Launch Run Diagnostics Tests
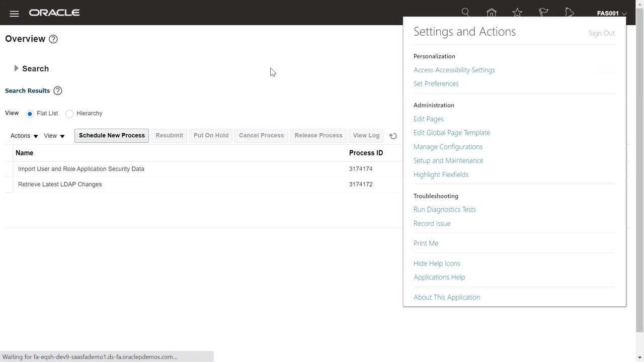This screenshot has width=644, height=362. (x=445, y=209)
